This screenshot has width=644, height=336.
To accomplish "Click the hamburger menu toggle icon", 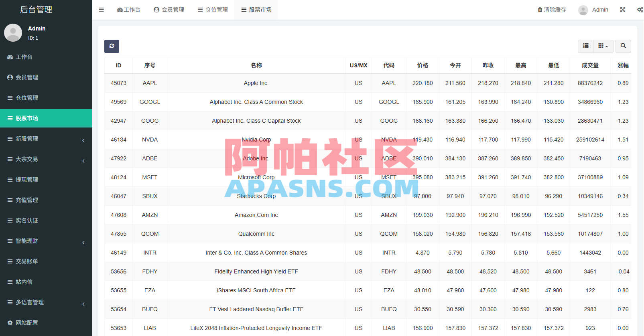I will (101, 10).
